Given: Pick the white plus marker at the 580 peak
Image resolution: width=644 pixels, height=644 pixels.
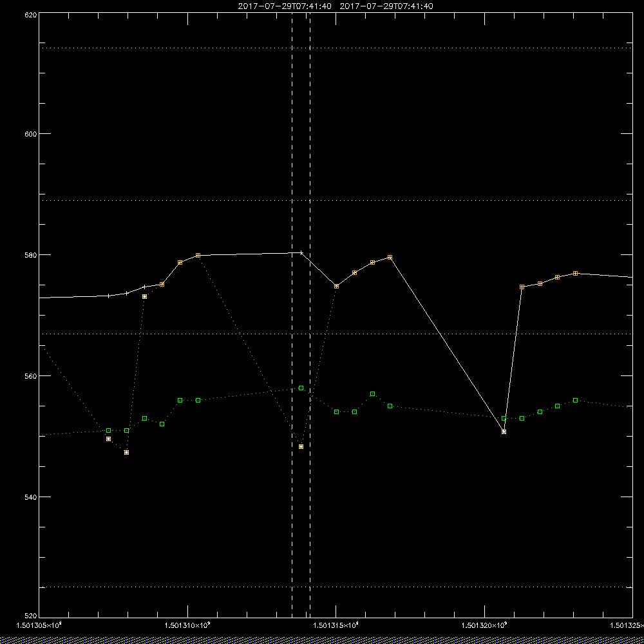Looking at the screenshot, I should [301, 252].
